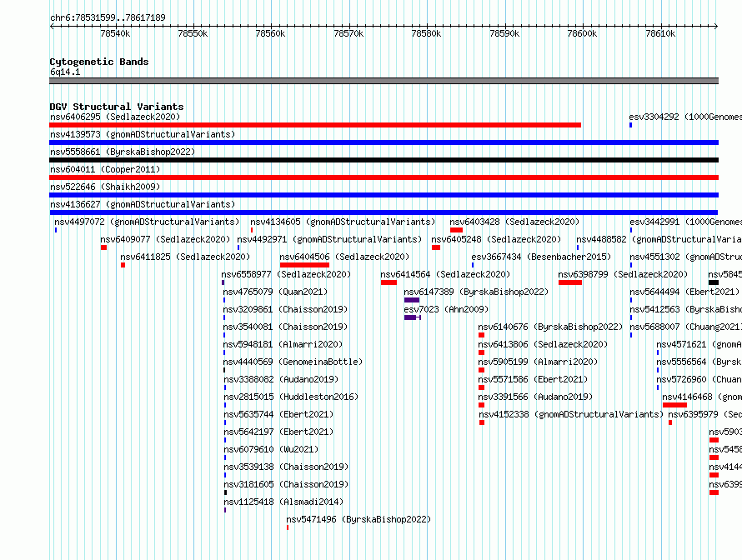The width and height of the screenshot is (742, 560).
Task: Open nsv4134605 gnomAD variant label
Action: [x=343, y=222]
